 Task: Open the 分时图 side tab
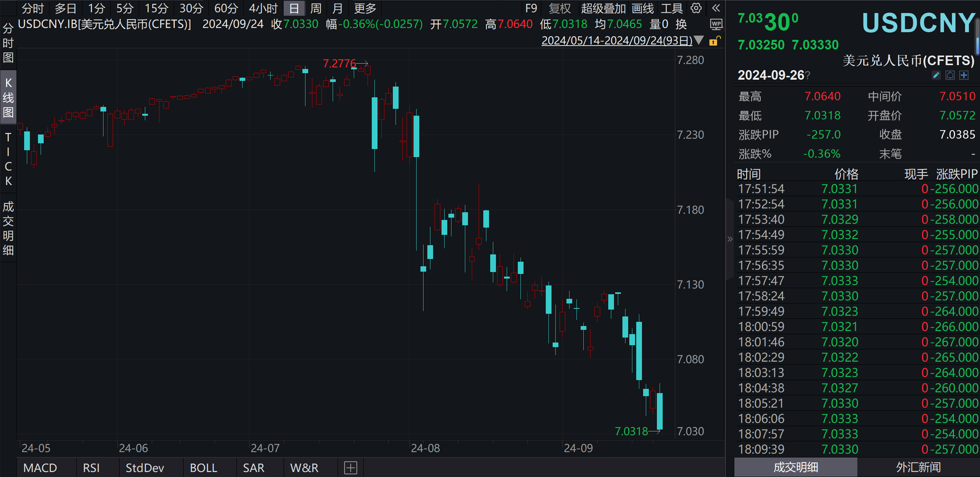[8, 43]
